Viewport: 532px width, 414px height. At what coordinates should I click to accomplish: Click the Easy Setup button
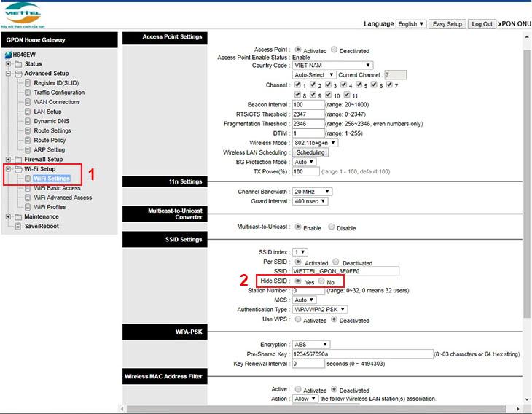[x=447, y=24]
